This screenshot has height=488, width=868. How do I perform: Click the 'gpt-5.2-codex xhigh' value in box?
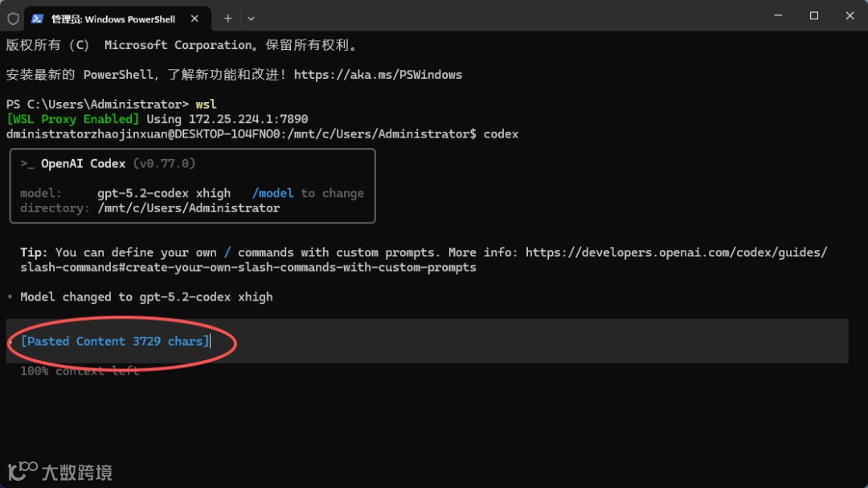164,193
